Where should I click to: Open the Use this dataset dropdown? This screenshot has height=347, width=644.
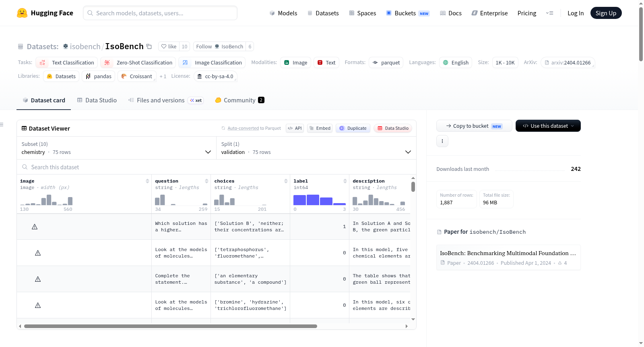point(548,126)
